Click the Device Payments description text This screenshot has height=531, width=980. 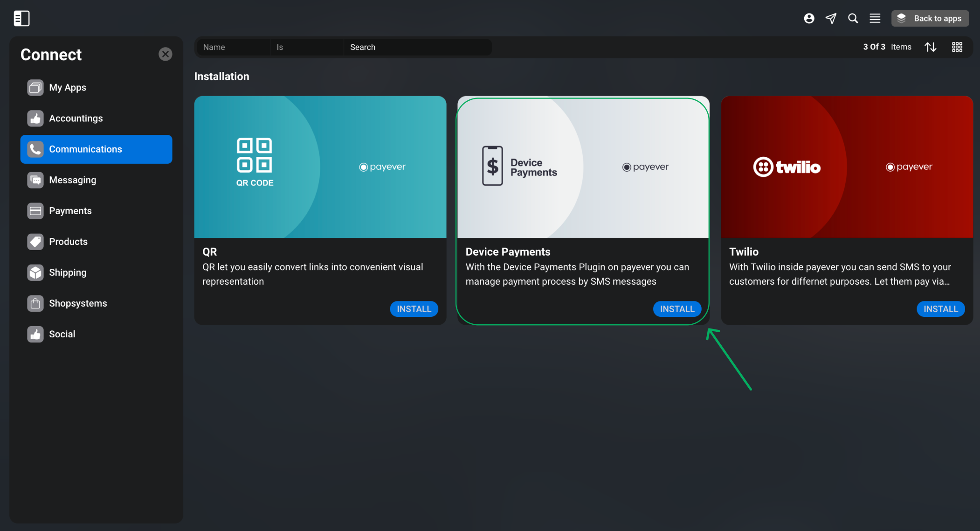coord(577,274)
